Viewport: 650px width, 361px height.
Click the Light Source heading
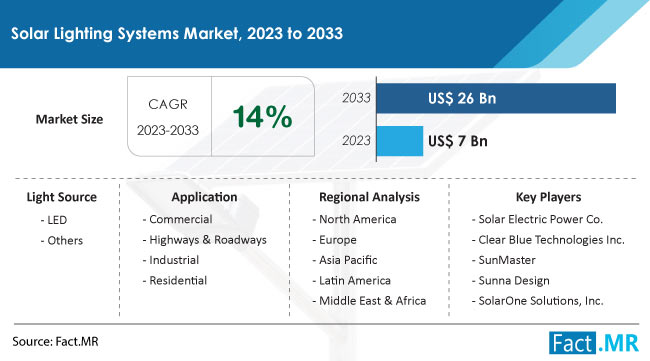pos(62,197)
